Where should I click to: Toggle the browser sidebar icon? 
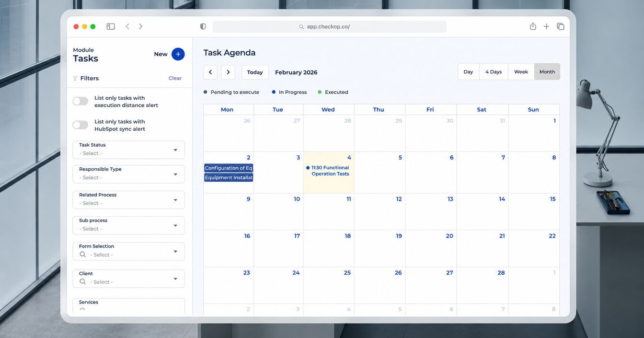111,26
